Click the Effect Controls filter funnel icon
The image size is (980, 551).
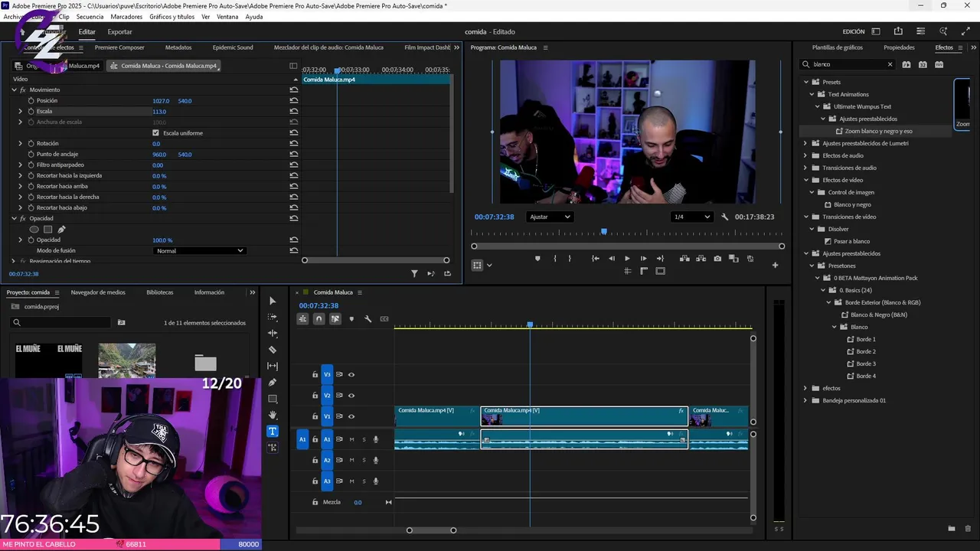(414, 273)
